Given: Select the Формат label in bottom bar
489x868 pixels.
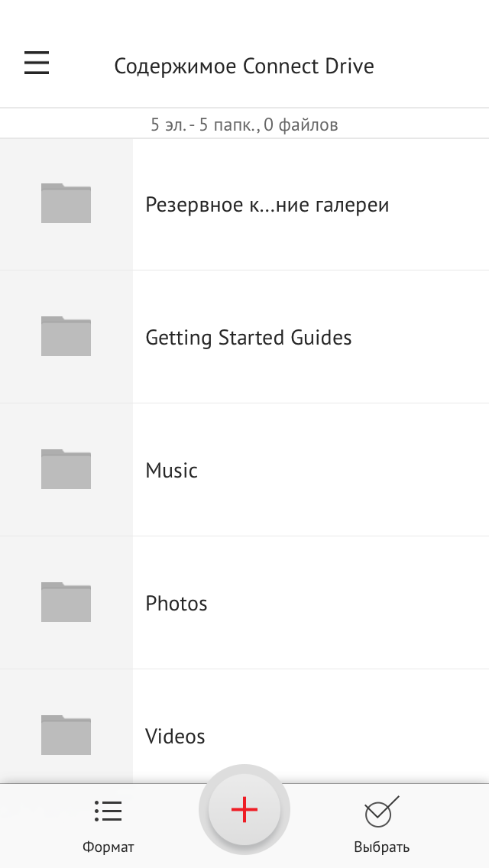Looking at the screenshot, I should click(108, 847).
